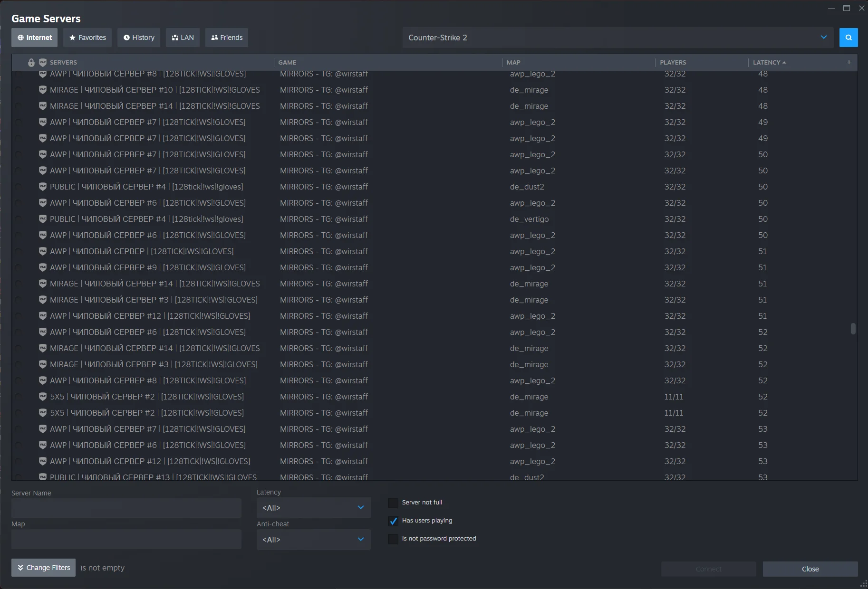Click the de_vertigo map cell
Image resolution: width=868 pixels, height=589 pixels.
[529, 219]
